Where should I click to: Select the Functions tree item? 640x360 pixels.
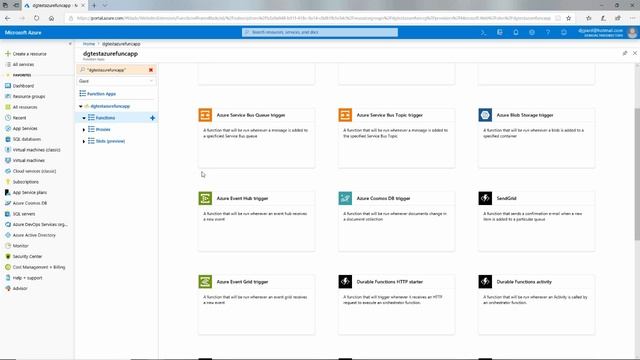pyautogui.click(x=105, y=118)
